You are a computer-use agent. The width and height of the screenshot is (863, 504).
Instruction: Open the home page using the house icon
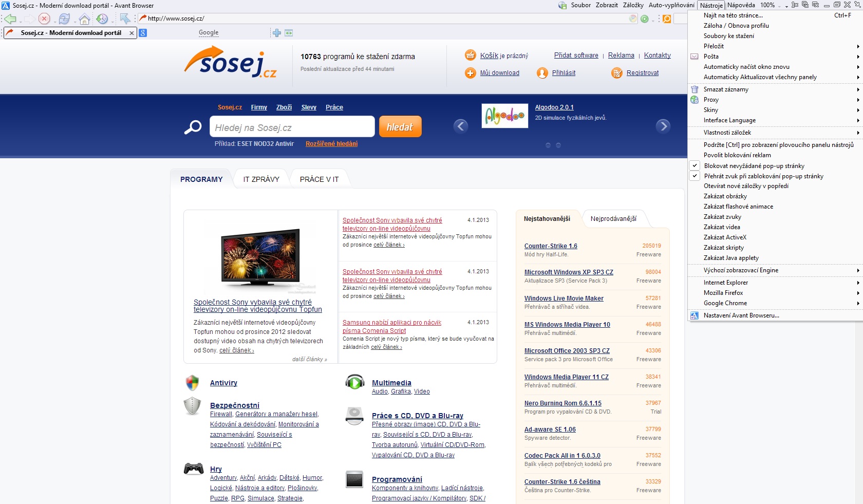click(x=85, y=19)
